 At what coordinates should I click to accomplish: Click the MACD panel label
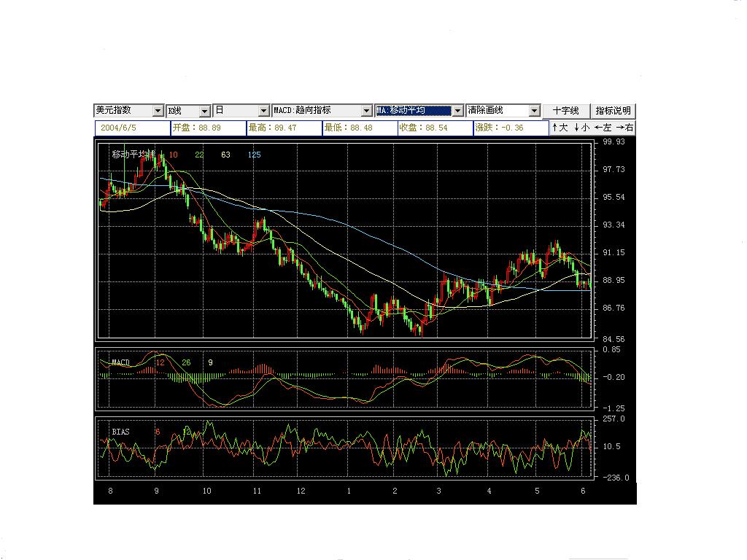click(120, 362)
